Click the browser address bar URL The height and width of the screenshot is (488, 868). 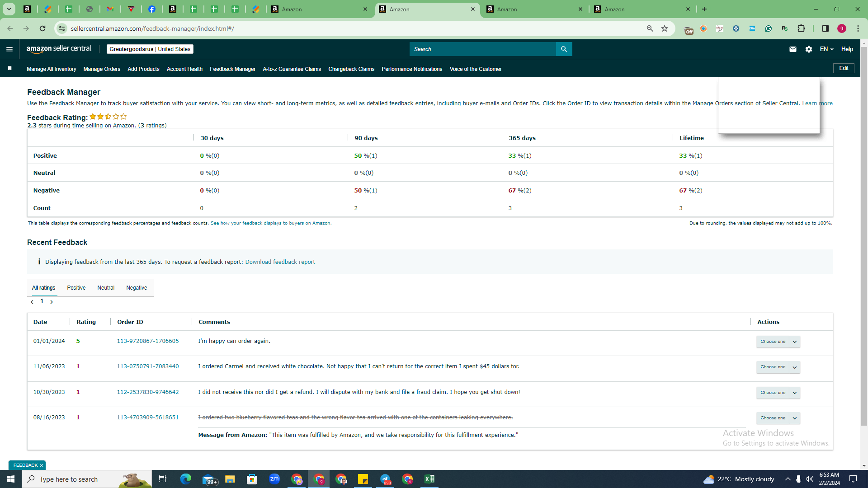[152, 28]
